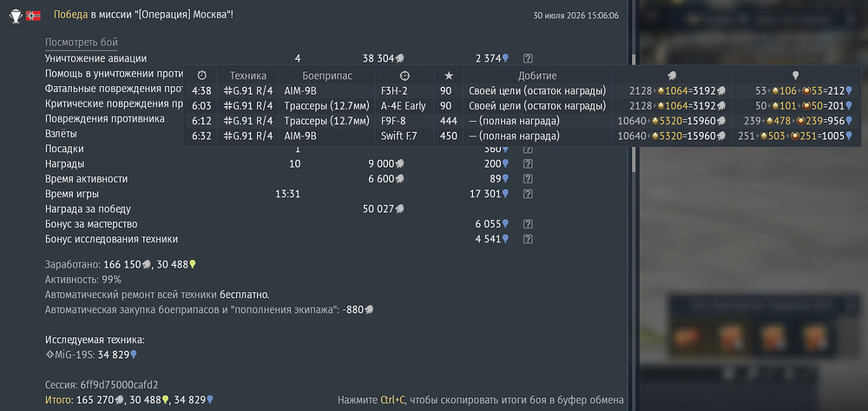868x411 pixels.
Task: Click research point icon beside 17 301
Action: [x=505, y=194]
